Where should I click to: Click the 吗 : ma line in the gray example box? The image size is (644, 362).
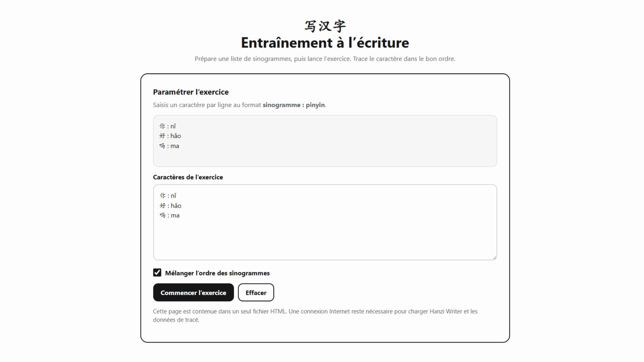[x=169, y=146]
